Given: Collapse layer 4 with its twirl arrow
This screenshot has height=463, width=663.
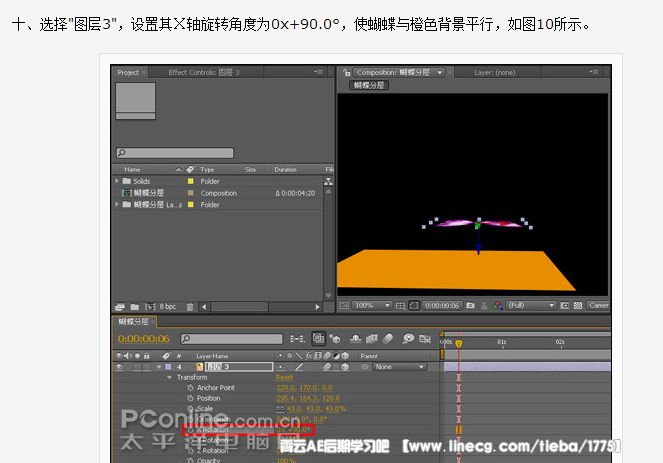Looking at the screenshot, I should (159, 367).
